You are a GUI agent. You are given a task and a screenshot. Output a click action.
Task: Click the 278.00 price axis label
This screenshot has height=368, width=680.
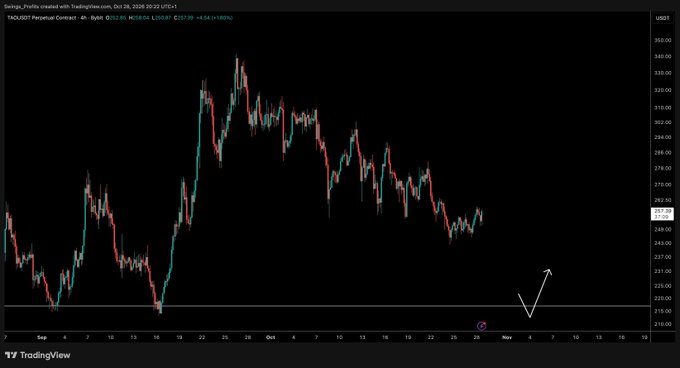(662, 168)
